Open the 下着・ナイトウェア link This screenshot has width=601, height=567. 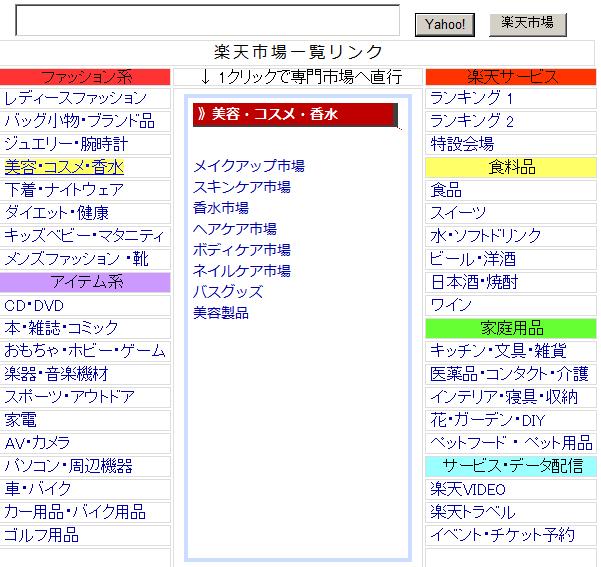[64, 190]
